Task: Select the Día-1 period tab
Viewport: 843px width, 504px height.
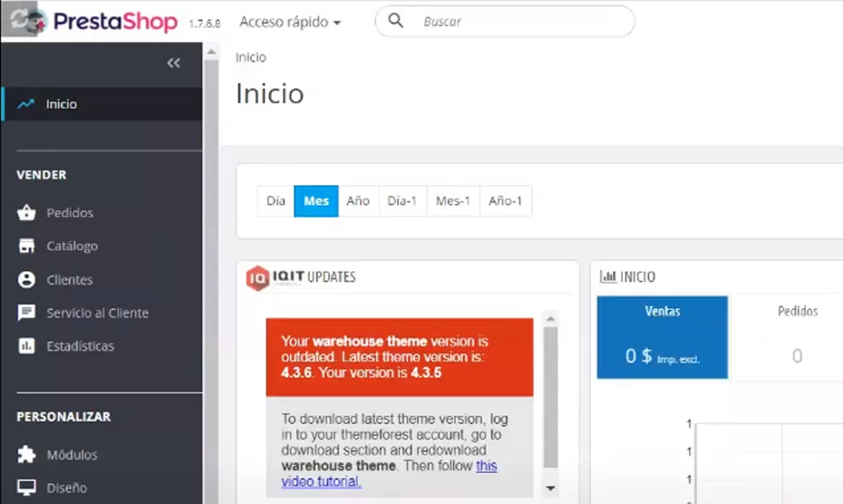Action: click(402, 201)
